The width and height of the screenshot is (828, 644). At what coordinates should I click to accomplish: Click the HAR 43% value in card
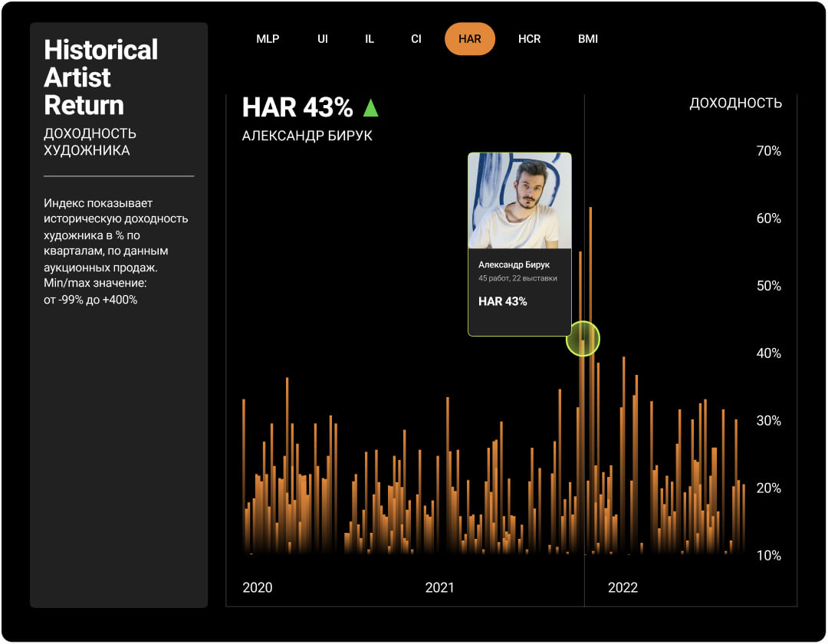503,301
